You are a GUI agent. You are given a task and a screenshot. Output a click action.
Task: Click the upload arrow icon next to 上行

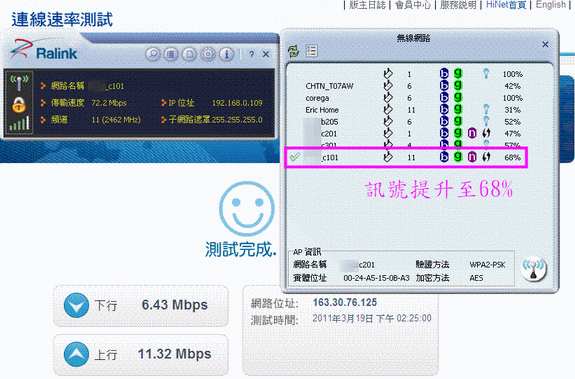tap(76, 354)
